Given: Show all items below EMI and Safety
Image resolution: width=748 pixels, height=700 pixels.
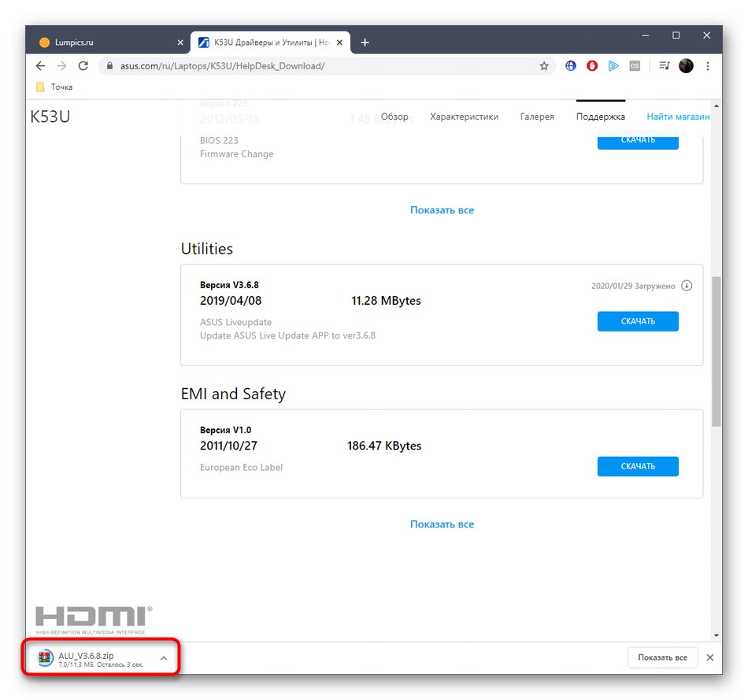Looking at the screenshot, I should click(x=443, y=524).
